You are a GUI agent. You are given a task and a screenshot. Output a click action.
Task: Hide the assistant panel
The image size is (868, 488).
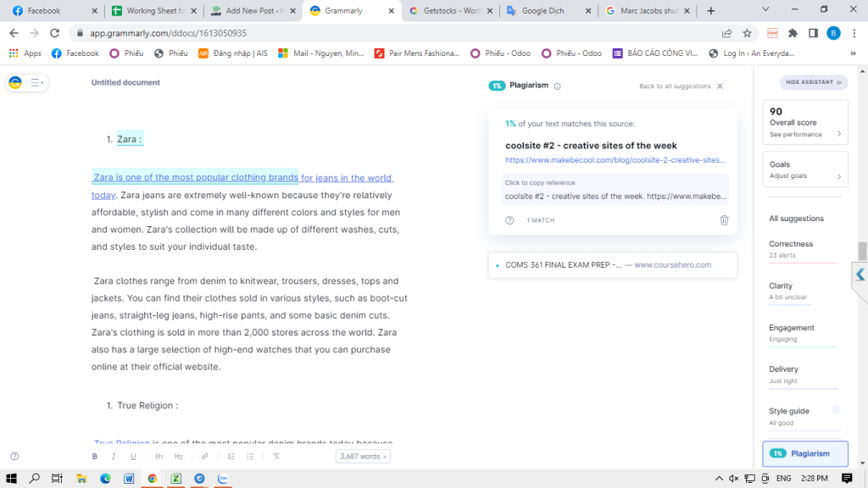[x=814, y=82]
